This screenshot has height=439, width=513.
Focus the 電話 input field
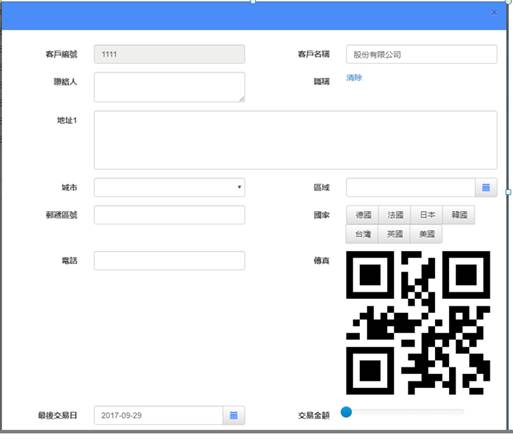click(x=169, y=260)
